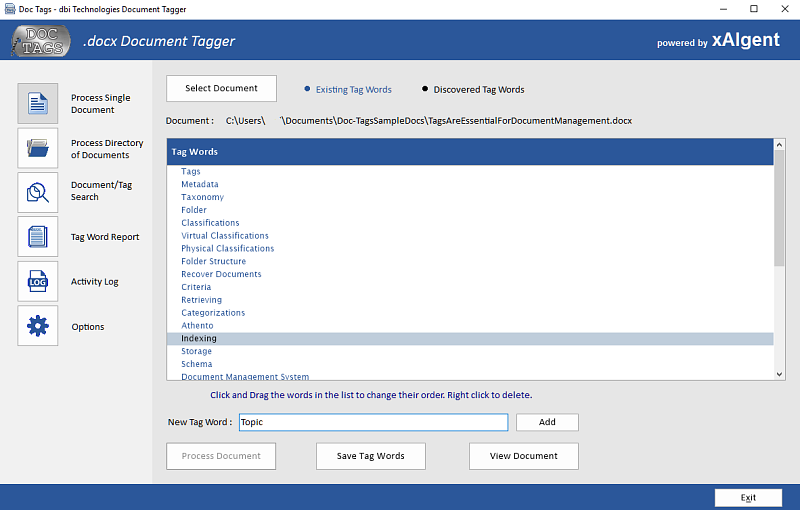Open Process Single Document icon
This screenshot has width=800, height=510.
[38, 104]
